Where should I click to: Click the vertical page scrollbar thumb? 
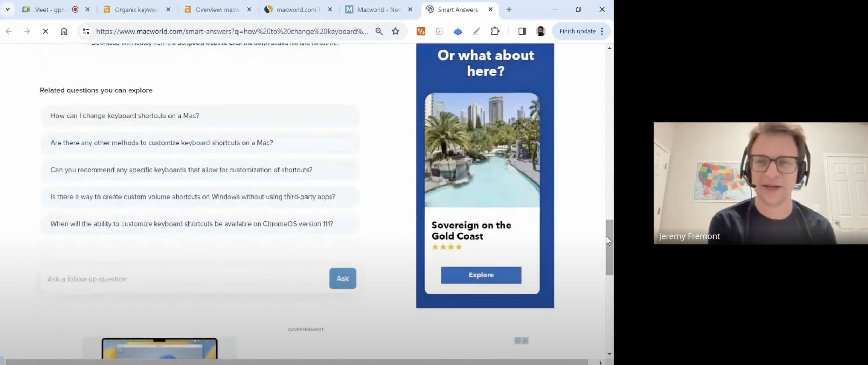(609, 247)
